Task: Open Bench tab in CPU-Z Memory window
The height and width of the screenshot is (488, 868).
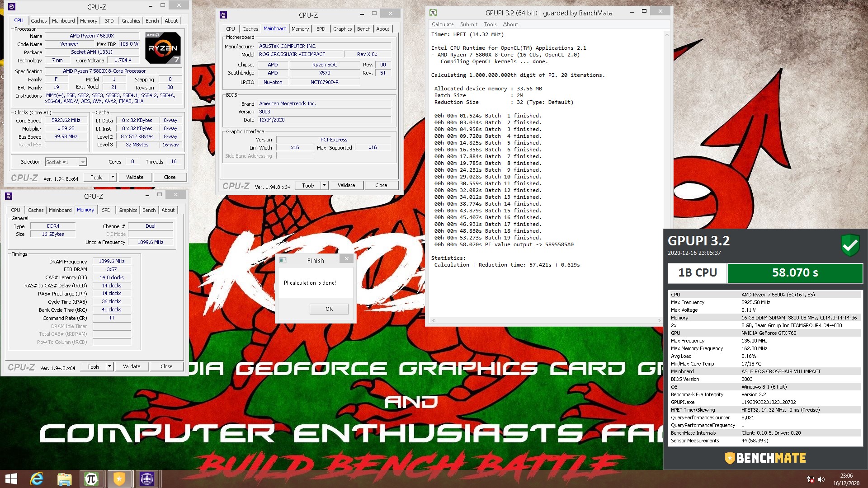Action: pyautogui.click(x=149, y=210)
